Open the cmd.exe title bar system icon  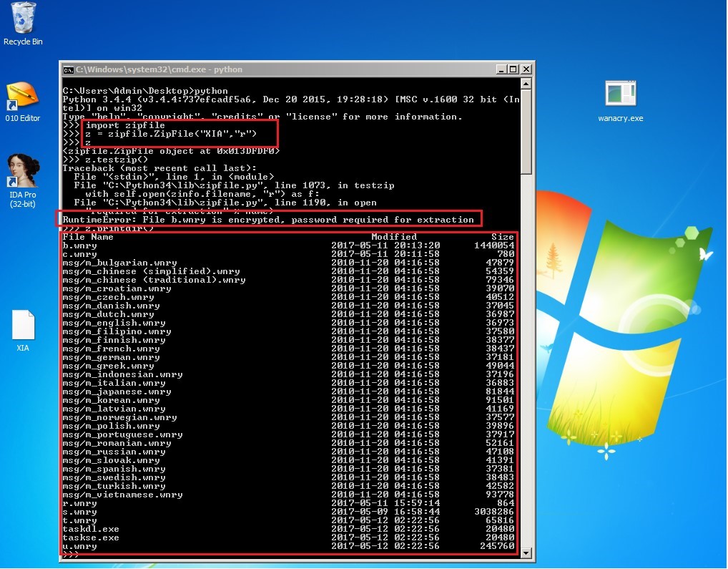point(68,69)
